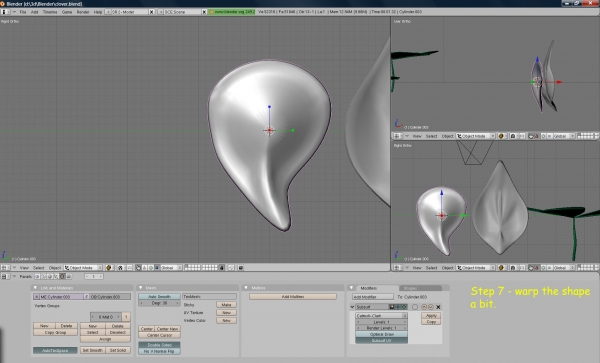
Task: Select the rotate manipulator circle icon in main viewport
Action: tap(151, 268)
